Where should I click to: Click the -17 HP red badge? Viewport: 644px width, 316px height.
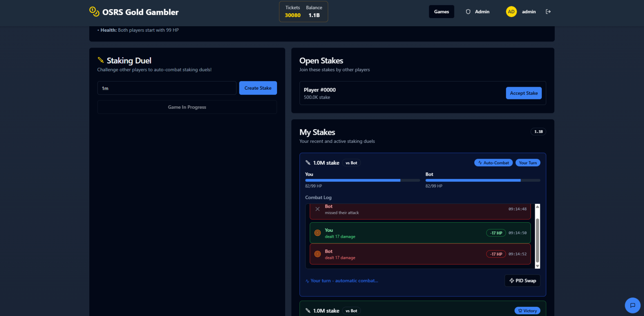(x=496, y=254)
